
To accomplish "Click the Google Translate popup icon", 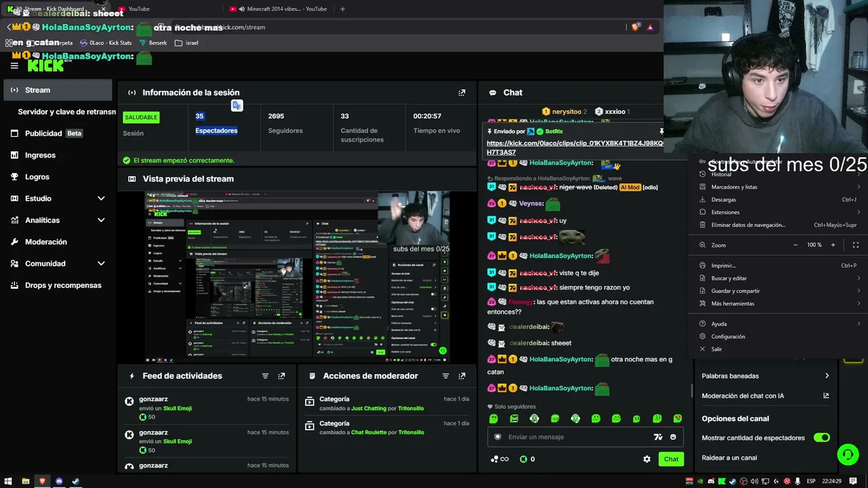I will click(x=237, y=106).
